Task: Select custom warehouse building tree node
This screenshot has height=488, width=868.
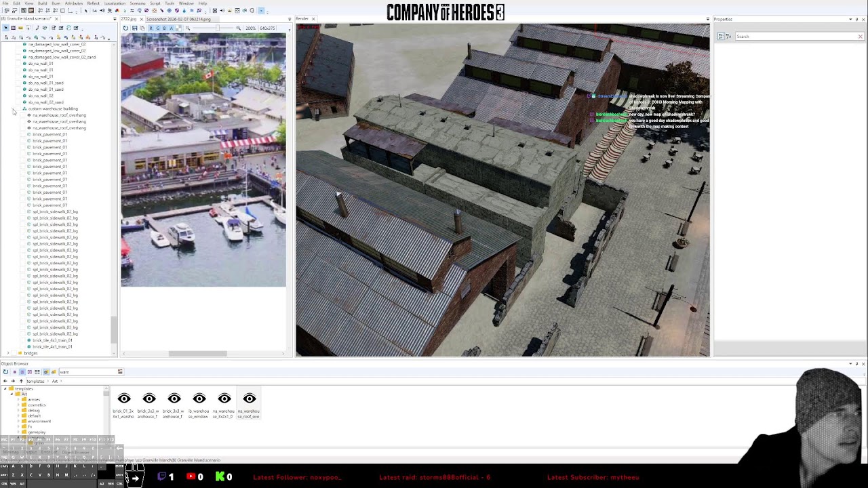Action: (54, 108)
